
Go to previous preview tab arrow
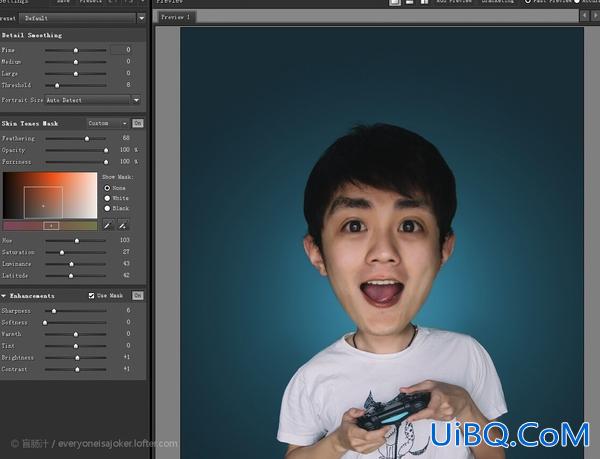[584, 16]
